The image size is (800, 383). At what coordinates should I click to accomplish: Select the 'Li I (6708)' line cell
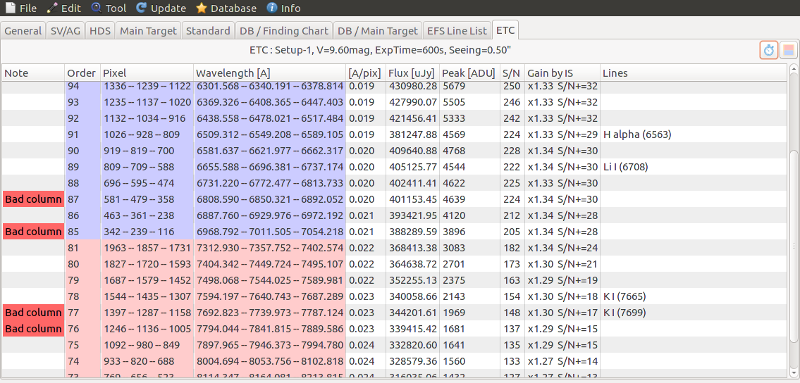(x=626, y=167)
